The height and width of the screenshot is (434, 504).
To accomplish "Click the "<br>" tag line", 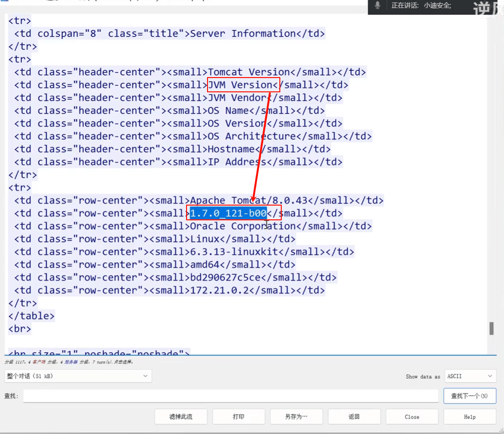I will click(20, 329).
